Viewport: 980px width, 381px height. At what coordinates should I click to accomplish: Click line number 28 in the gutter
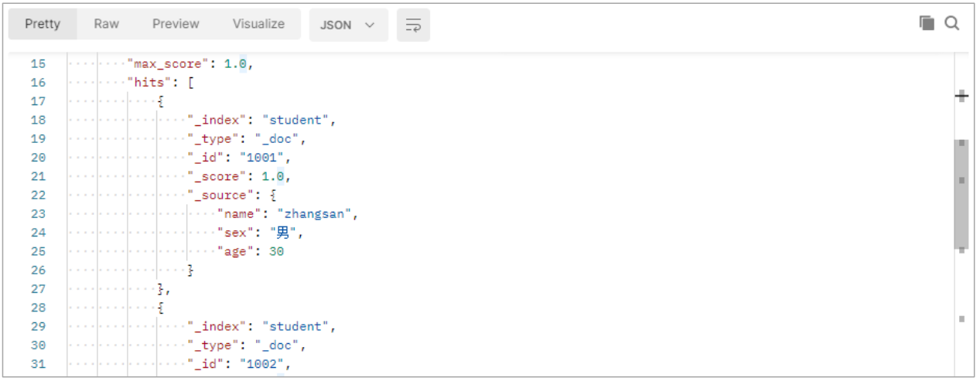[38, 308]
